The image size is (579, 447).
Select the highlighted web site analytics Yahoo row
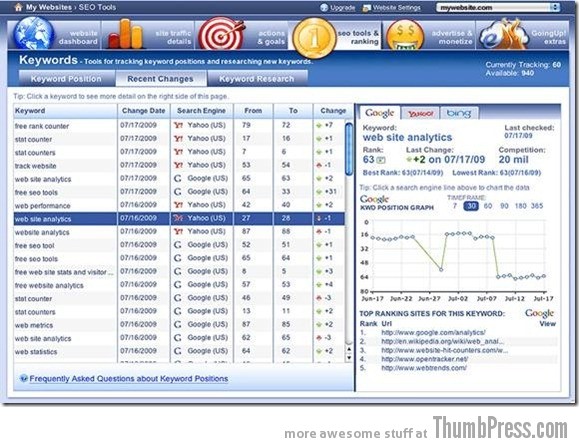[x=179, y=218]
